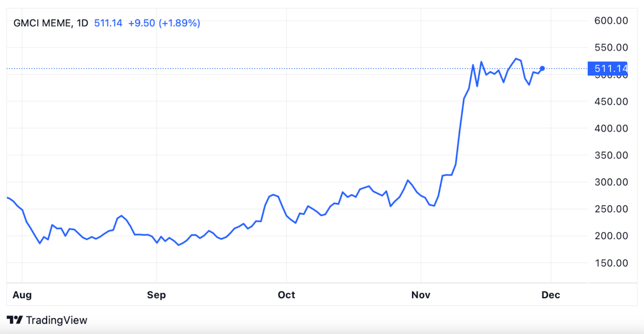Click the Nov label on time axis
The image size is (644, 334).
click(421, 295)
